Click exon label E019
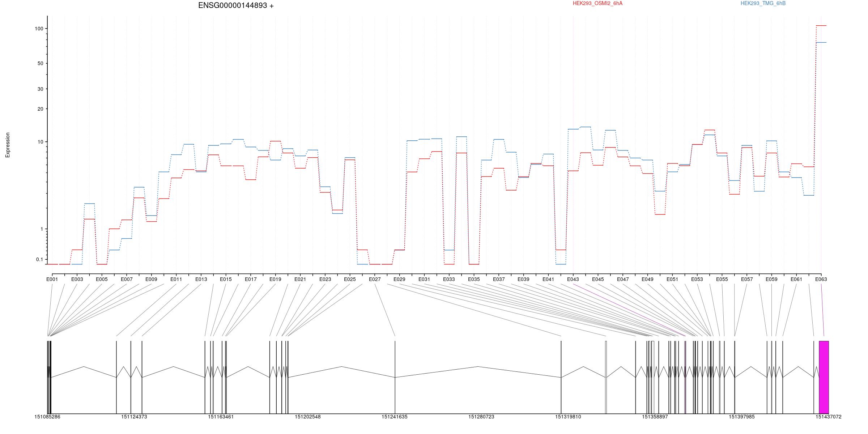The width and height of the screenshot is (868, 434). tap(275, 279)
